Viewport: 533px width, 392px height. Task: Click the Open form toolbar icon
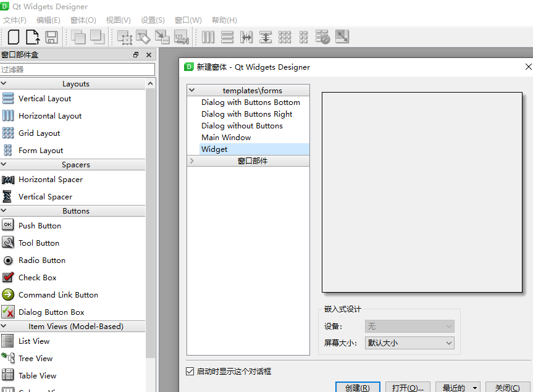(33, 37)
